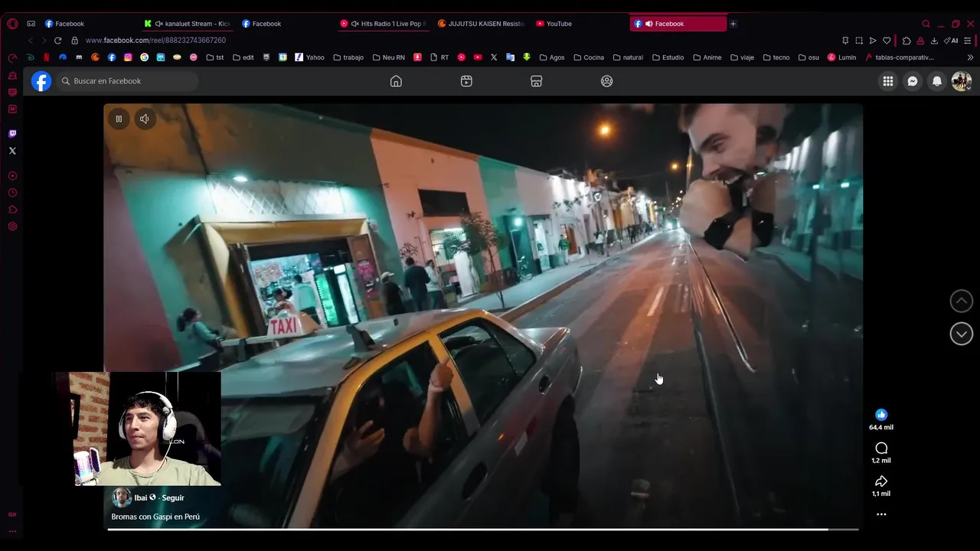
Task: Open the reel's comments
Action: (x=881, y=448)
